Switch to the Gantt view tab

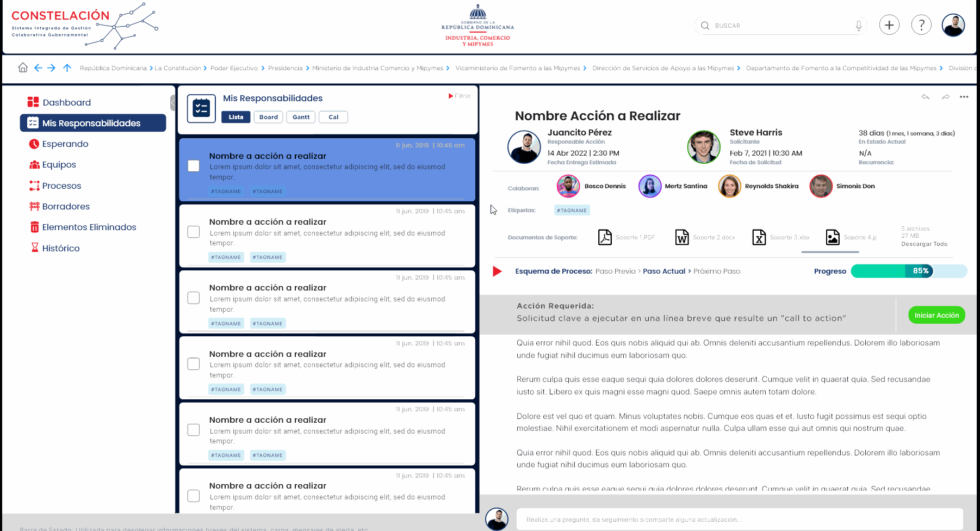(x=301, y=117)
